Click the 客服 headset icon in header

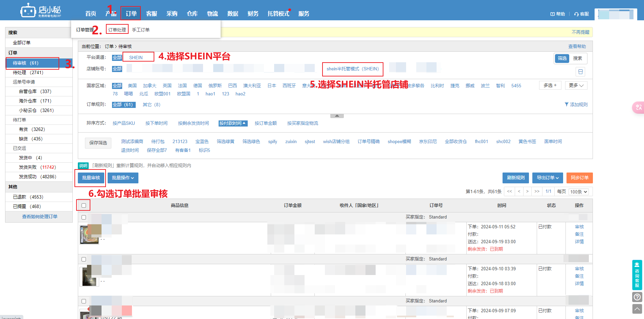pyautogui.click(x=576, y=14)
